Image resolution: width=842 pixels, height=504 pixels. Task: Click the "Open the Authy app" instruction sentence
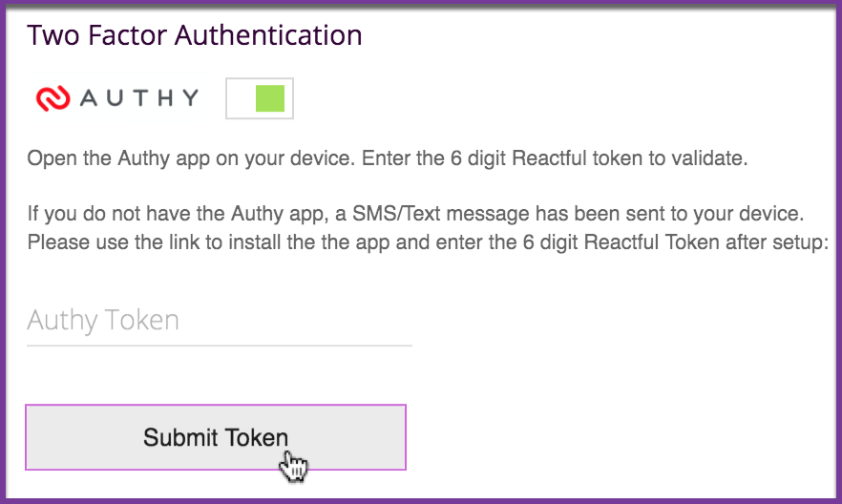(x=190, y=158)
